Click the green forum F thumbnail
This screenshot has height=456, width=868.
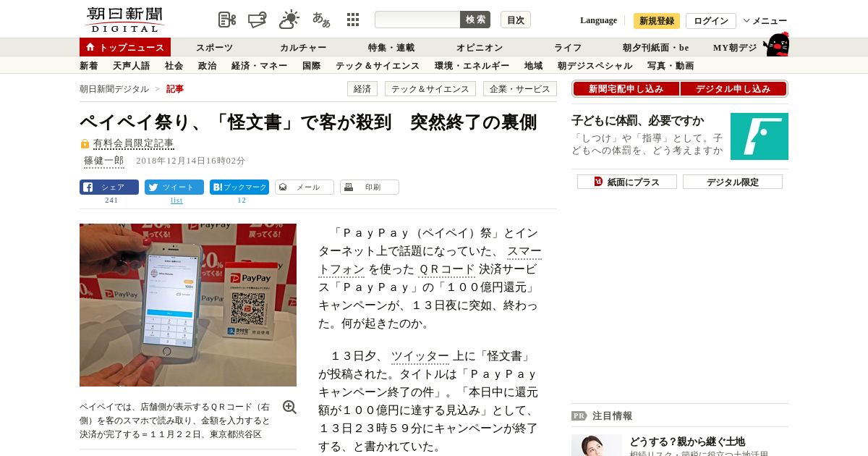[x=759, y=137]
